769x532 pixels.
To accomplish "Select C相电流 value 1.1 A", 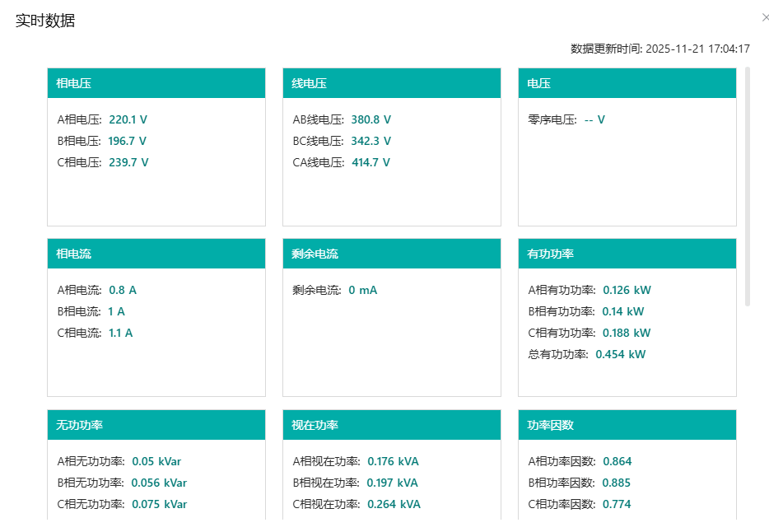I will pyautogui.click(x=121, y=333).
